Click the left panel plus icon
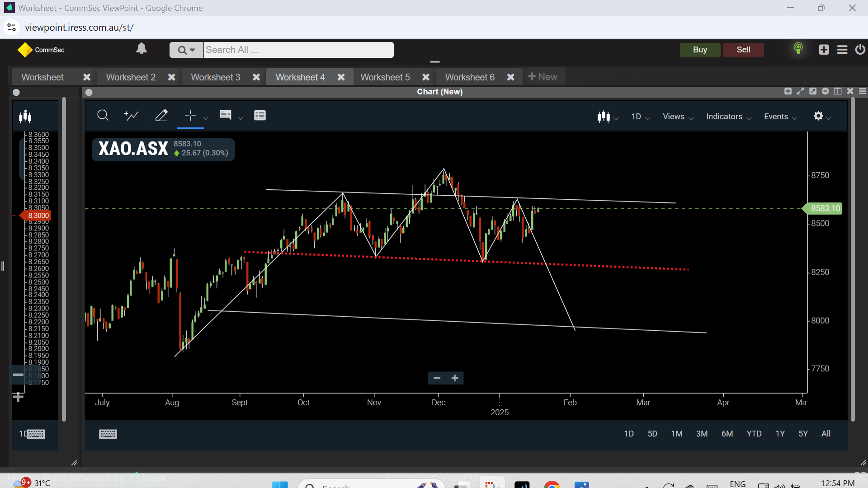The image size is (868, 488). (18, 397)
